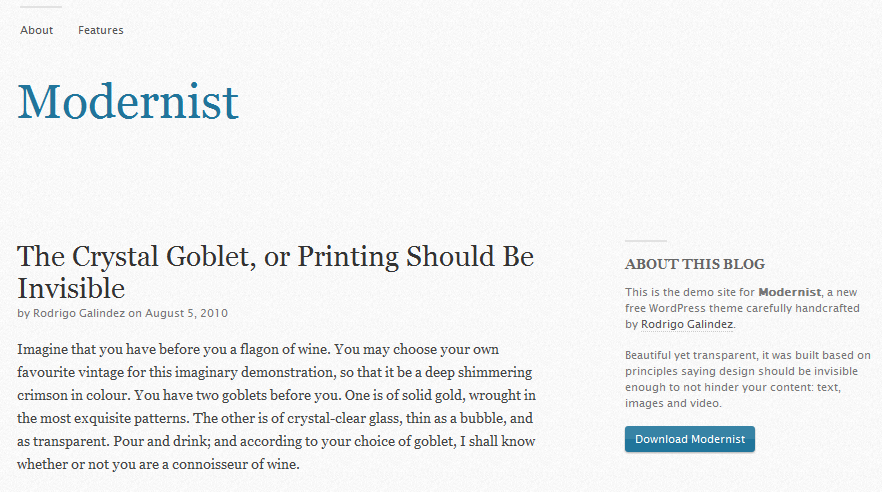Follow the Rodrigo Galindez link in the sidebar

[687, 324]
